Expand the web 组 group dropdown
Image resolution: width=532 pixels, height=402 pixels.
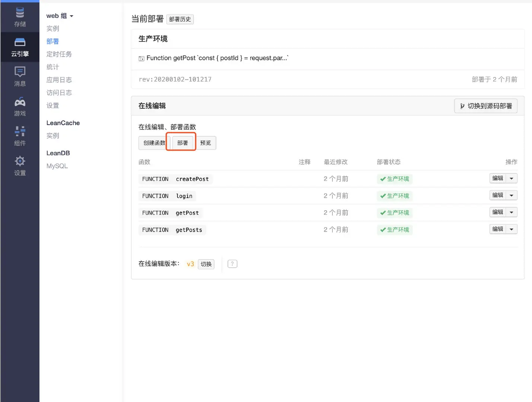pos(60,16)
